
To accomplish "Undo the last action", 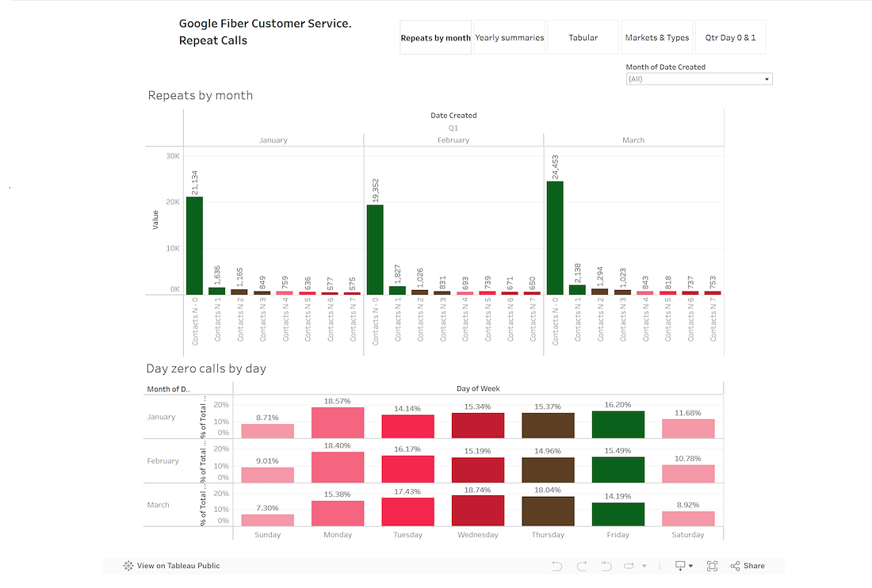I will pyautogui.click(x=556, y=566).
